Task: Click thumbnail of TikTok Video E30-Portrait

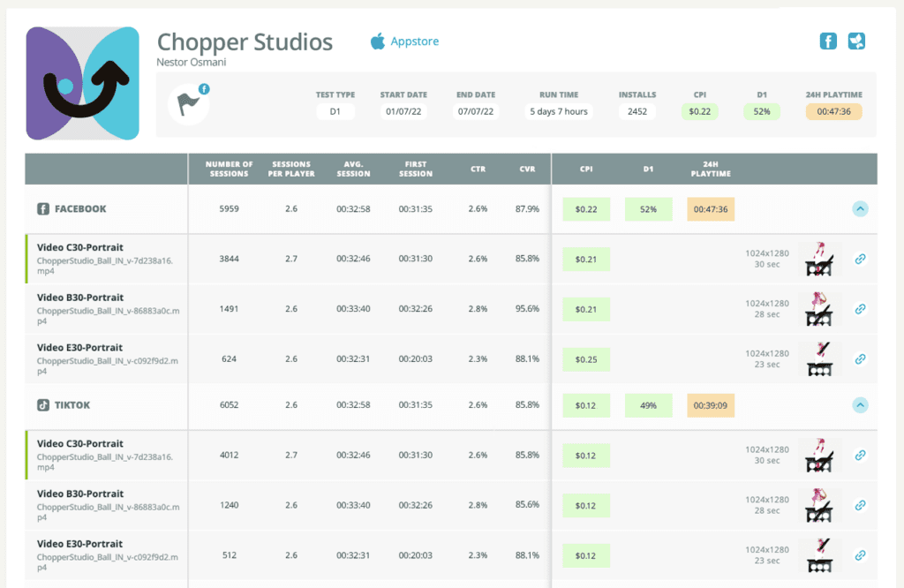Action: click(819, 555)
